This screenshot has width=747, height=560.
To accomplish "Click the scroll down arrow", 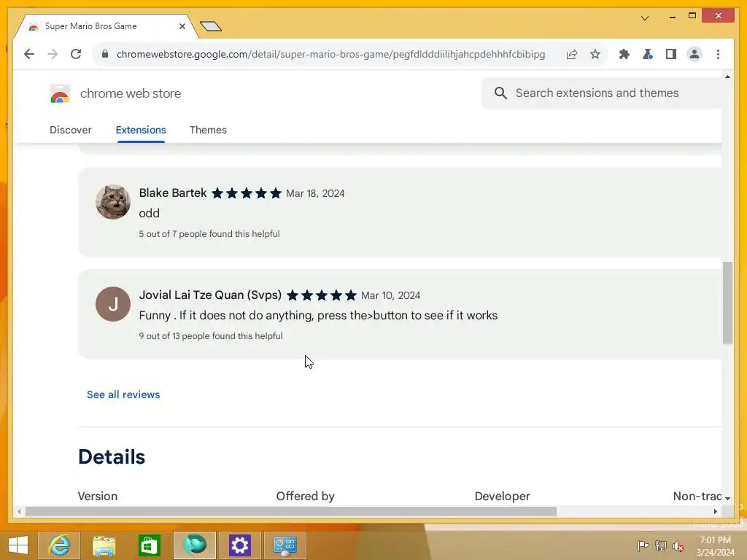I will (727, 498).
